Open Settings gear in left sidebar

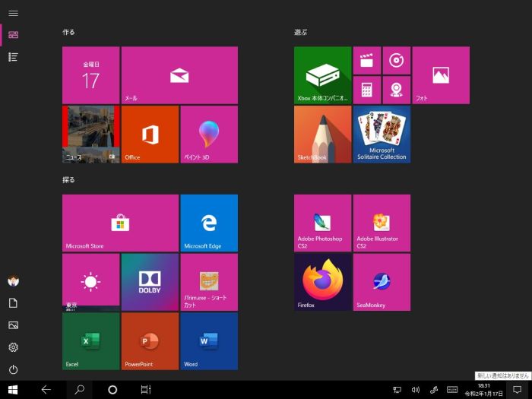tap(13, 347)
